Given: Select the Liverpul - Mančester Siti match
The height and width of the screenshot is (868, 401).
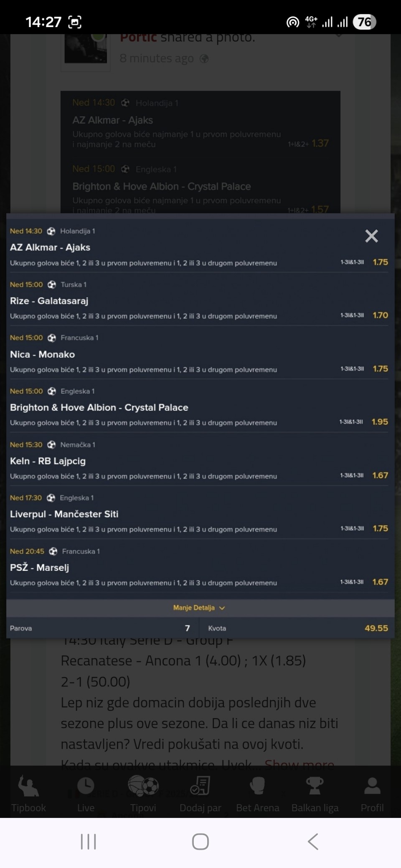Looking at the screenshot, I should (x=64, y=514).
